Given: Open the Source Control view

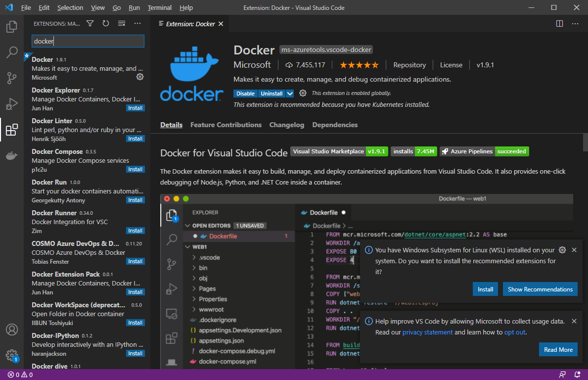Looking at the screenshot, I should 12,78.
